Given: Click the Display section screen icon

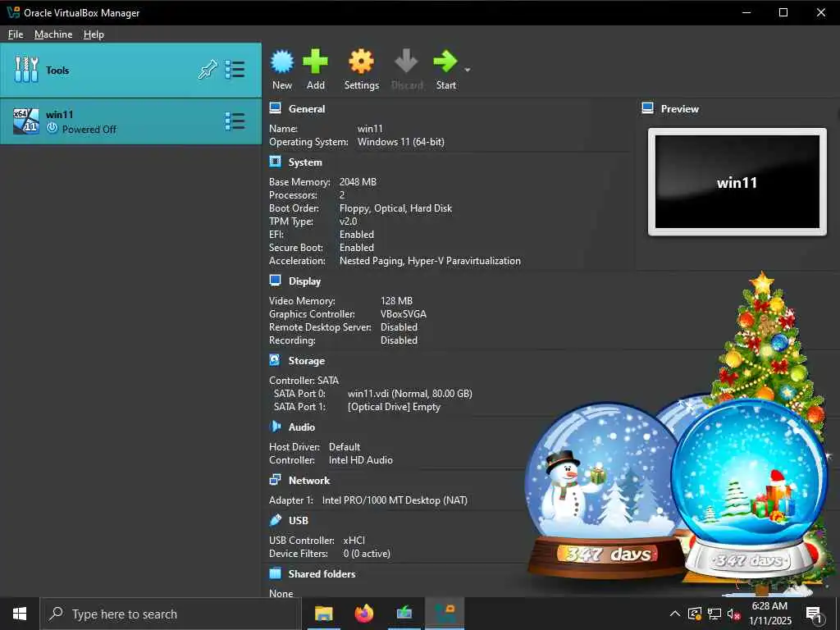Looking at the screenshot, I should coord(276,281).
